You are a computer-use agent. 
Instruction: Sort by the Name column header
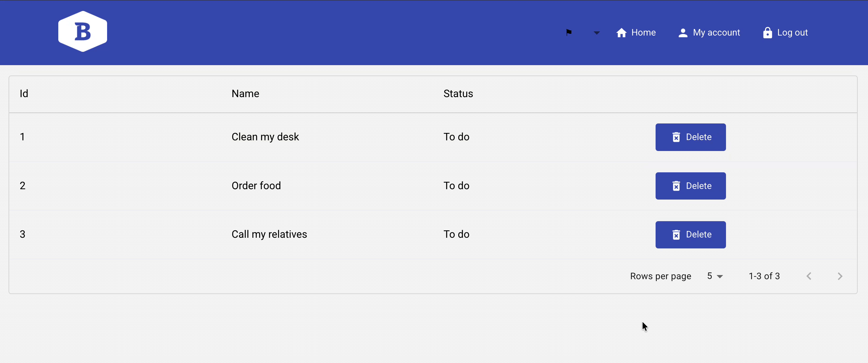coord(245,94)
